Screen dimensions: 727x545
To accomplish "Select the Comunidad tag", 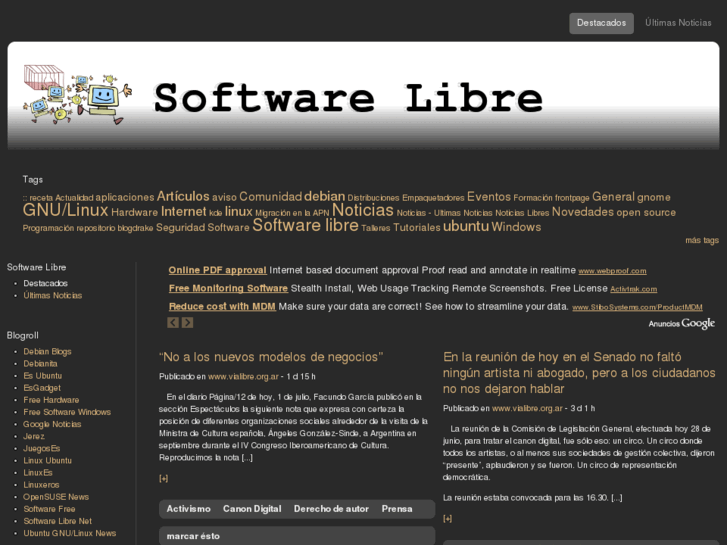I will pyautogui.click(x=270, y=197).
